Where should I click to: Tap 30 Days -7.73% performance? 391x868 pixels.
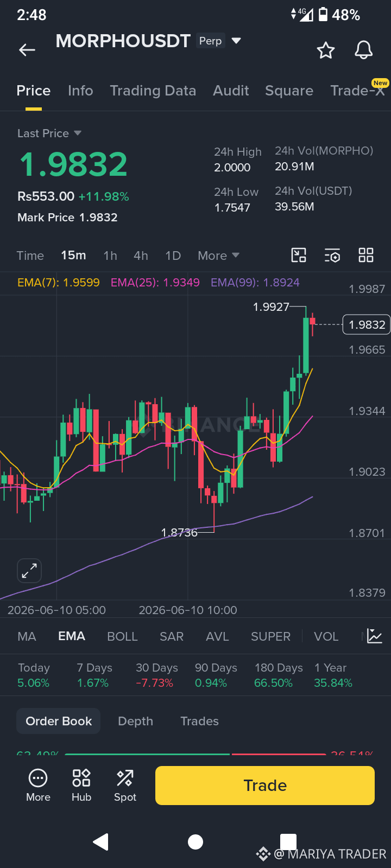point(157,675)
